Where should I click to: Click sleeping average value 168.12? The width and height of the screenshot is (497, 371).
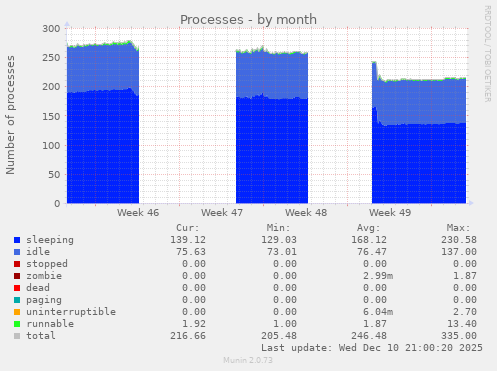369,240
